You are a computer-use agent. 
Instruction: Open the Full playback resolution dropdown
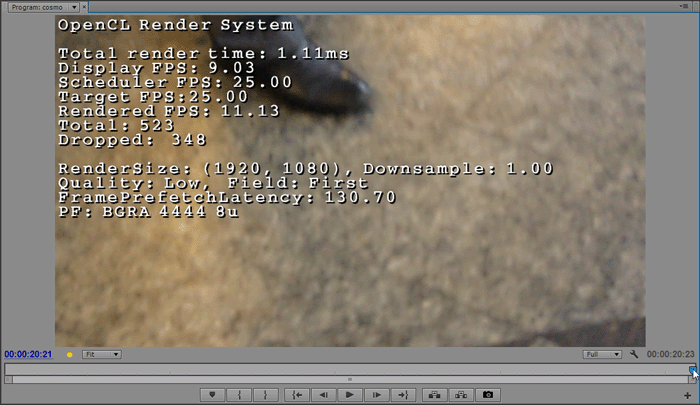pyautogui.click(x=602, y=354)
